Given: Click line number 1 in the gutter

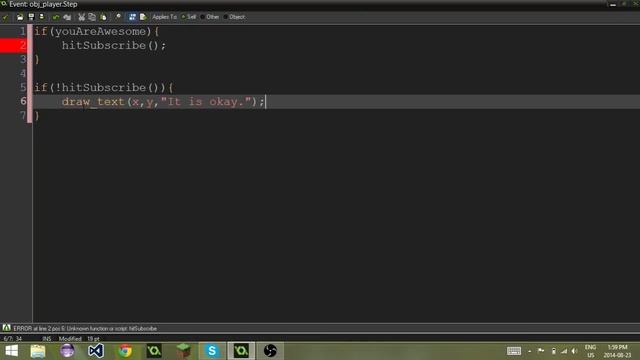Looking at the screenshot, I should point(23,31).
